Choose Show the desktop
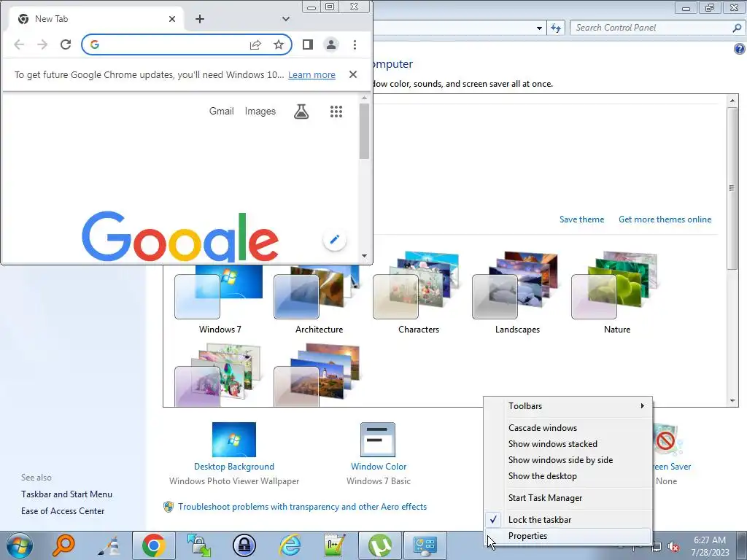 tap(568, 476)
